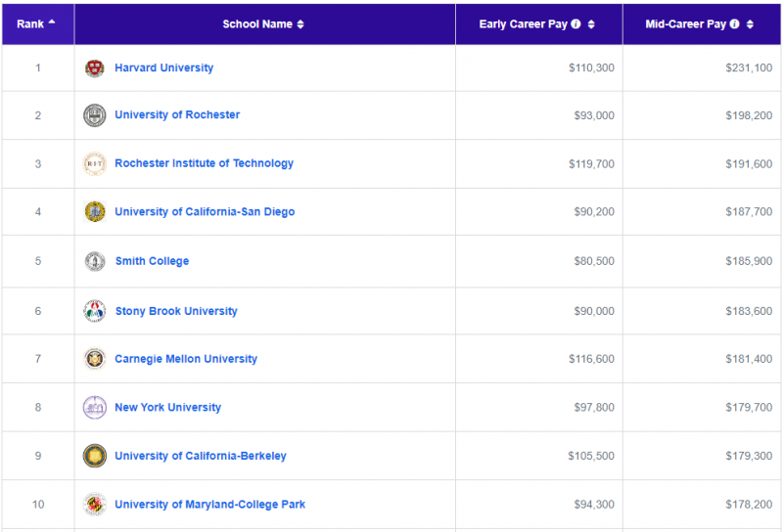This screenshot has height=532, width=783.
Task: Click the New York University logo
Action: coord(94,407)
